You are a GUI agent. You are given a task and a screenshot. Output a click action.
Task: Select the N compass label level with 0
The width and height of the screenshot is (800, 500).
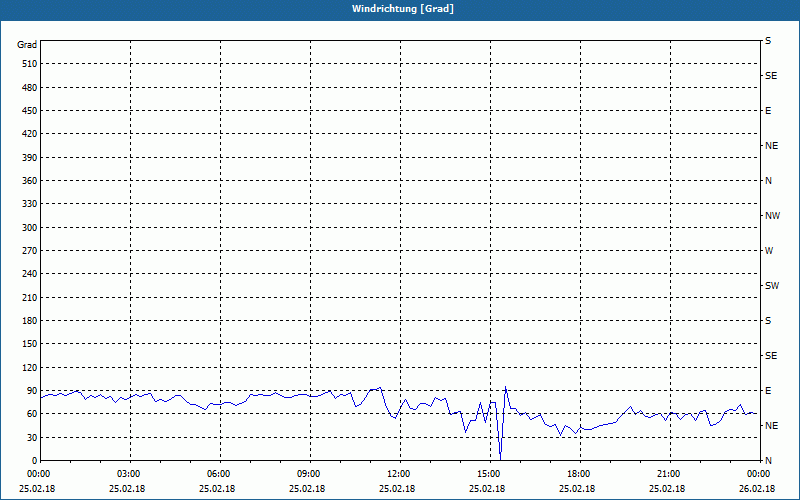[768, 461]
